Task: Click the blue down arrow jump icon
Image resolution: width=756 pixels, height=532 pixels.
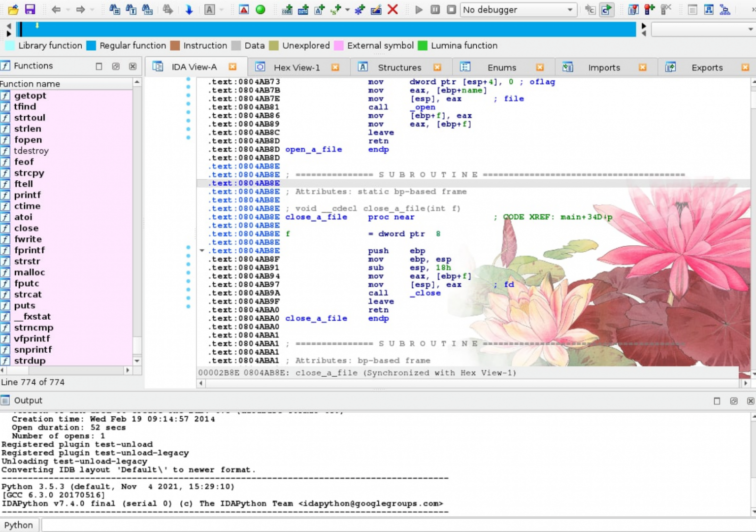Action: tap(189, 9)
